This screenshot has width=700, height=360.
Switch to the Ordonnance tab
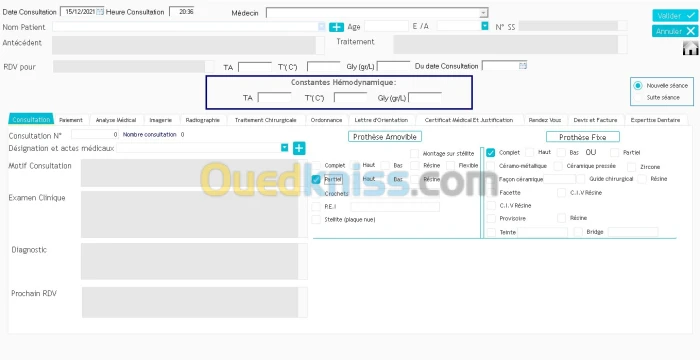[326, 120]
